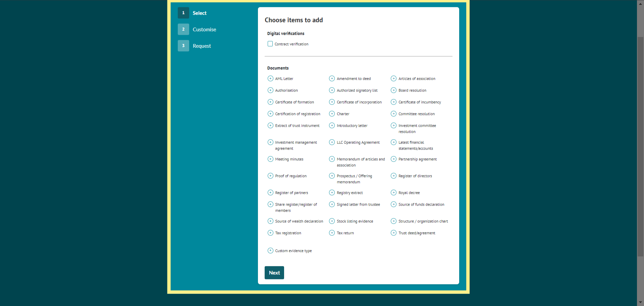Add Partnership agreement plus icon
Screen dimensions: 644x306
pos(393,159)
